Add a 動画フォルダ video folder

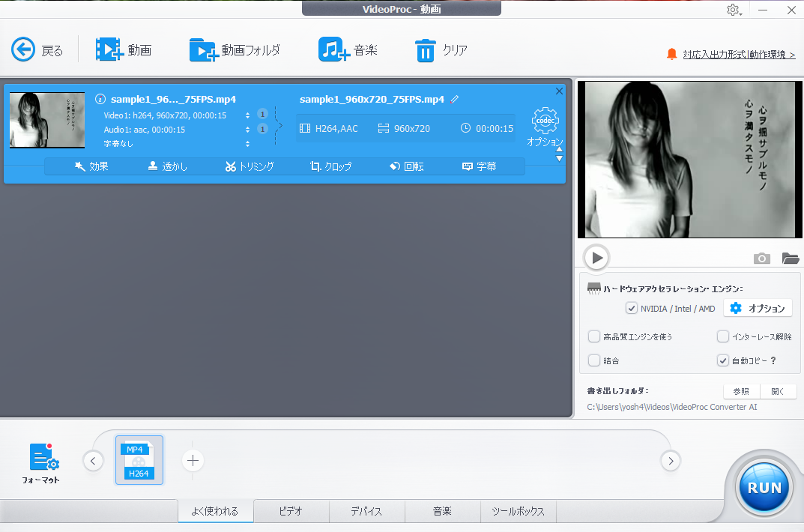pyautogui.click(x=235, y=49)
